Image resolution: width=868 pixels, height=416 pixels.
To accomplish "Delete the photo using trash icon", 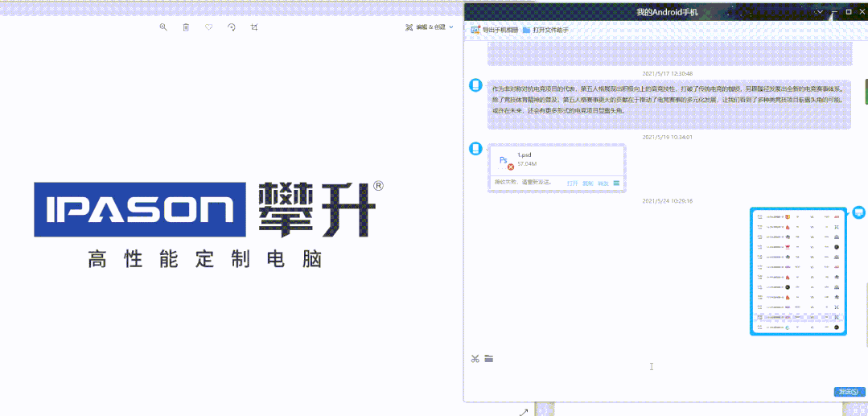I will coord(186,27).
